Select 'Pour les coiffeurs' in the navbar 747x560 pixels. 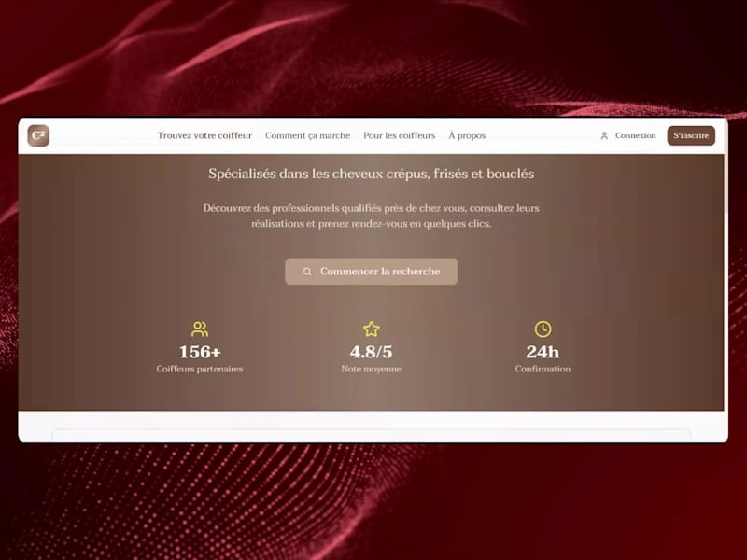[399, 135]
